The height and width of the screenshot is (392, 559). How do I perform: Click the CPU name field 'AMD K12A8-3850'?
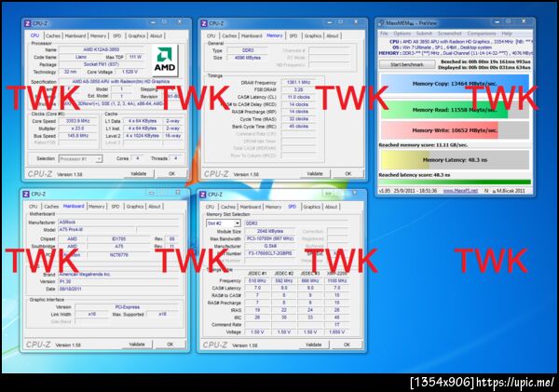102,49
